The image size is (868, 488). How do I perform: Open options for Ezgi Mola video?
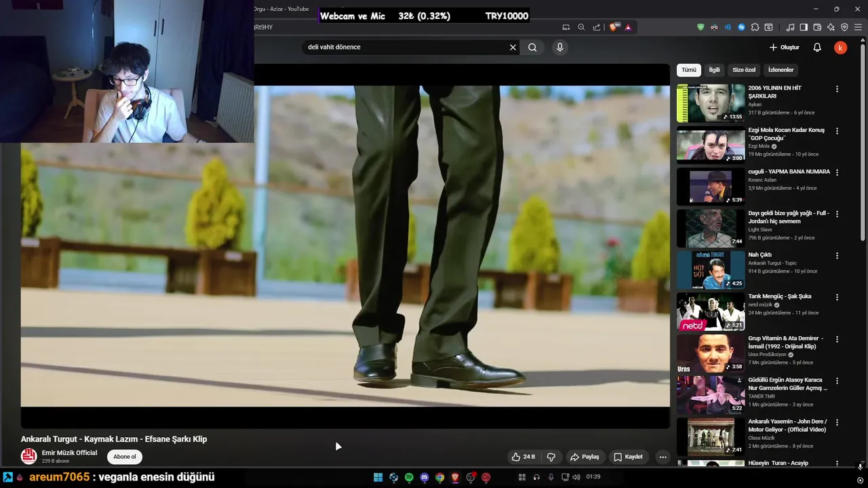[837, 131]
